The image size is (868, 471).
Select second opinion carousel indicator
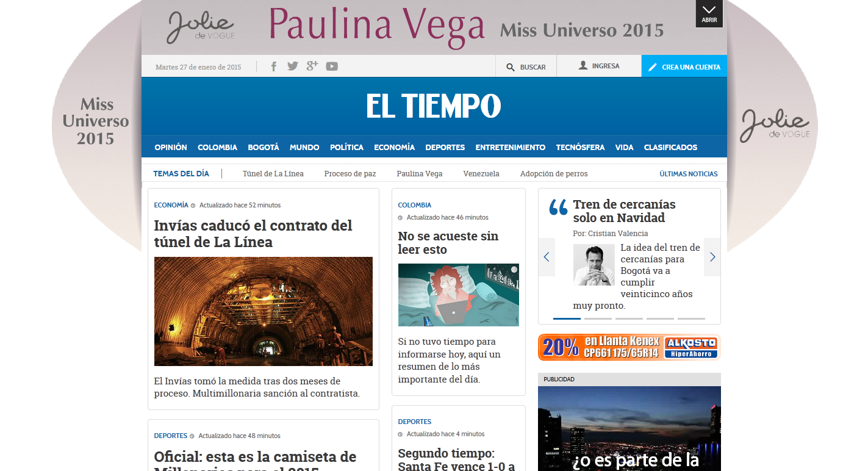click(598, 318)
